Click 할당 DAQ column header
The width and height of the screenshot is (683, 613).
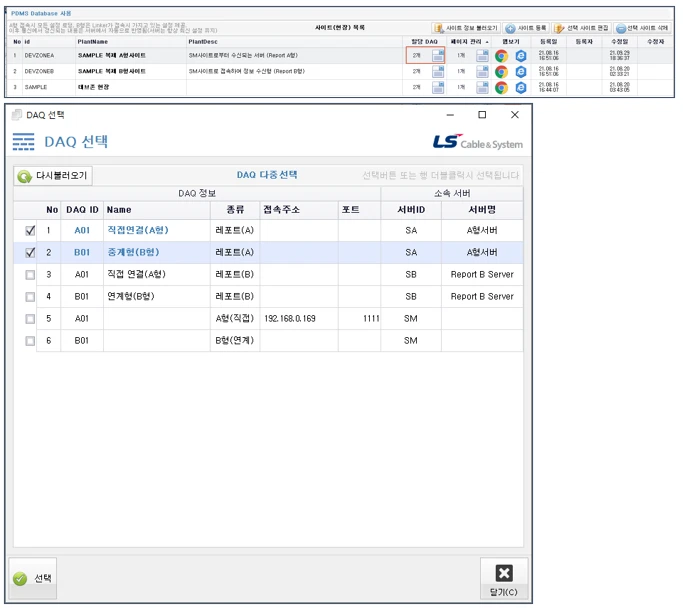pos(424,42)
